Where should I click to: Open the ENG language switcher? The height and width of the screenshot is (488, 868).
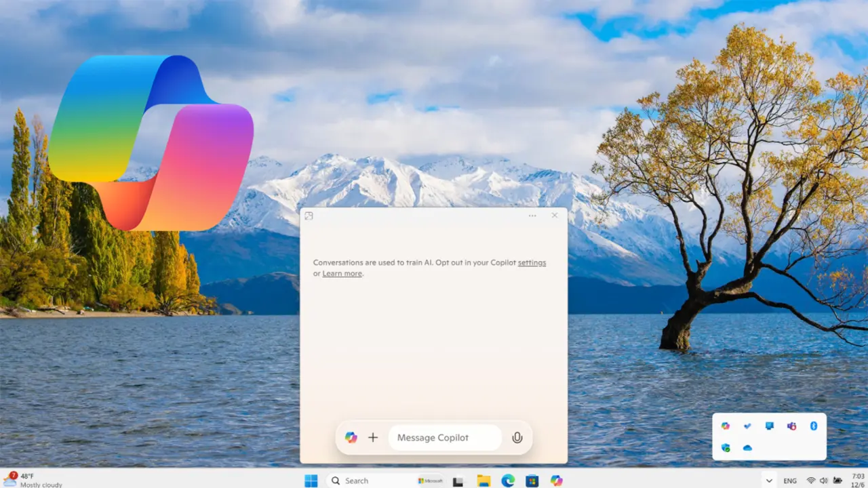tap(790, 481)
